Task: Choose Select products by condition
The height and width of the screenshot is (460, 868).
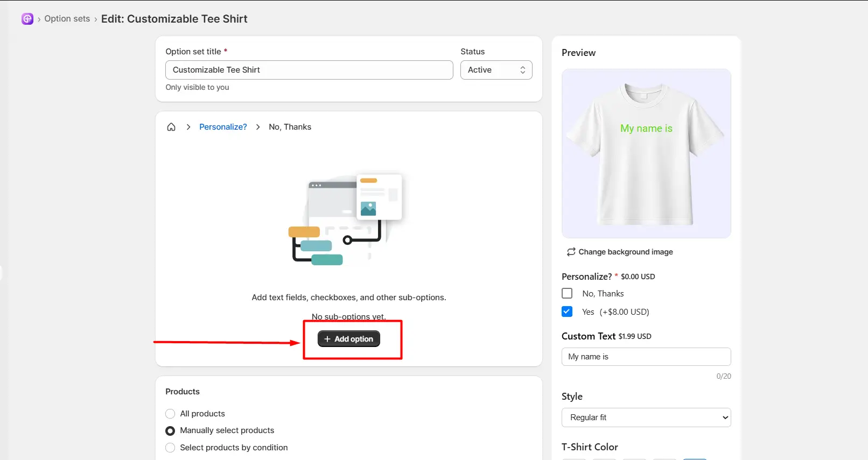Action: pyautogui.click(x=170, y=448)
